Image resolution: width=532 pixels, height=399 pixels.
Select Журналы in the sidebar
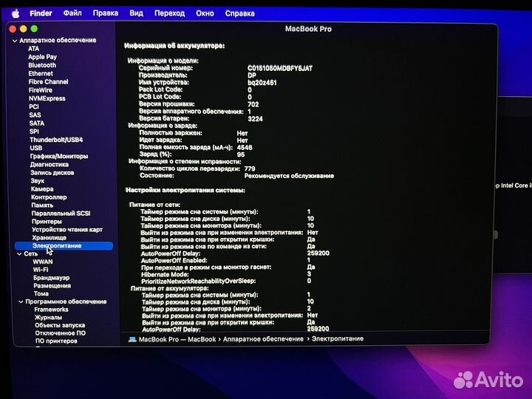point(48,318)
